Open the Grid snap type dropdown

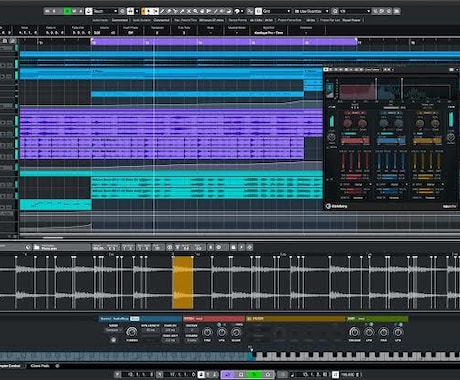(x=276, y=11)
